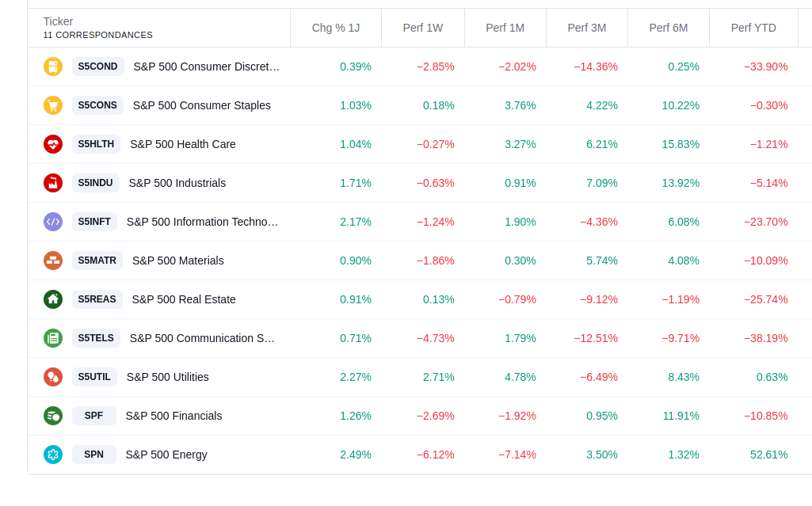Open S&P 500 Health Care link

183,144
